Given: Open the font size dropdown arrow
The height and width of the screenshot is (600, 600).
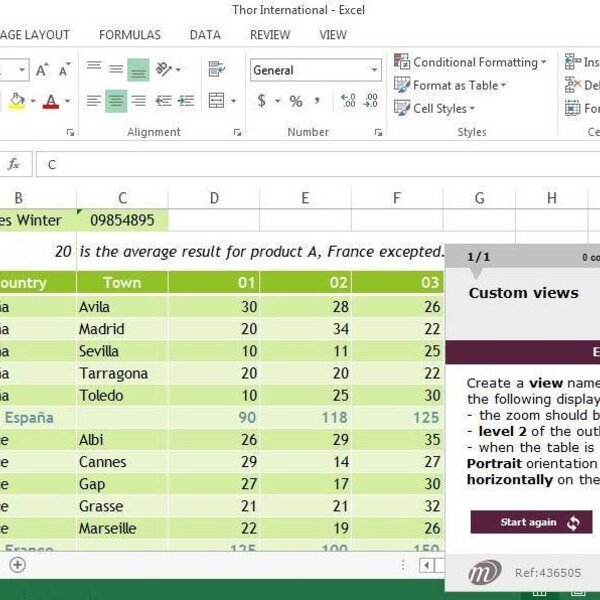Looking at the screenshot, I should pos(22,70).
